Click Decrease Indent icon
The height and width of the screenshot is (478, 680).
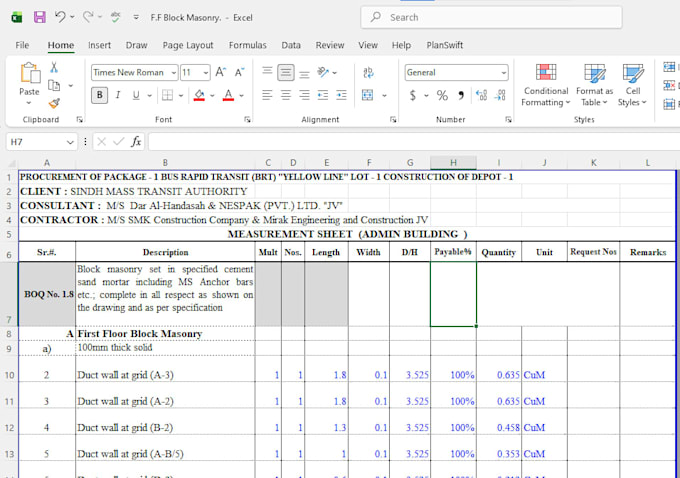point(323,95)
